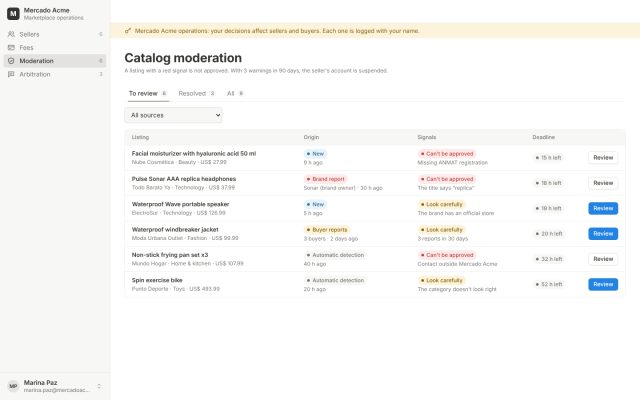
Task: Click the Buyer reports origin badge
Action: [327, 229]
